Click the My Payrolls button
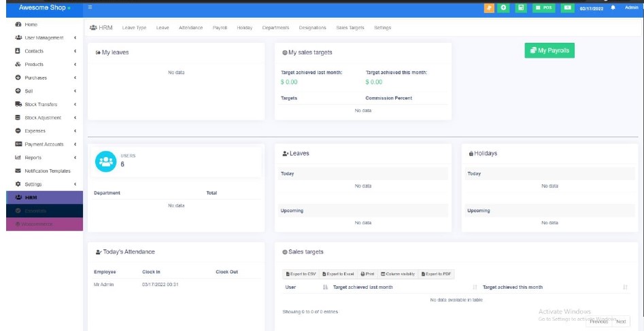Viewport: 644px width, 331px height. coord(549,51)
